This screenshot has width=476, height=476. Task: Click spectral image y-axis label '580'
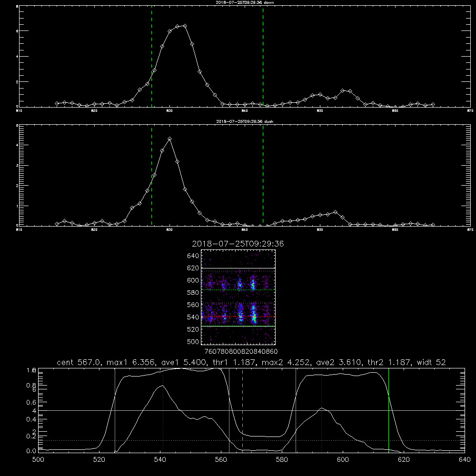(x=193, y=292)
